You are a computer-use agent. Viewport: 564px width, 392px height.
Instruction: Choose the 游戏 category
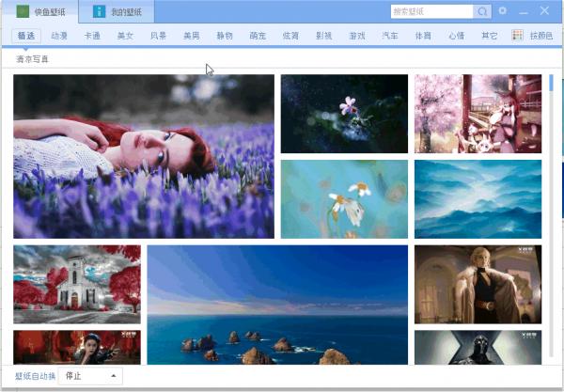356,36
